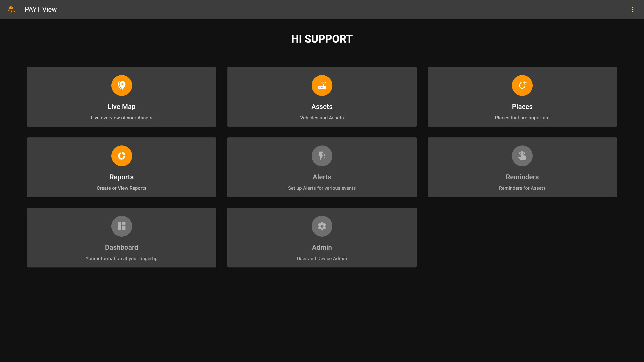Click the Reminders hand icon
Viewport: 644px width, 362px height.
click(522, 156)
